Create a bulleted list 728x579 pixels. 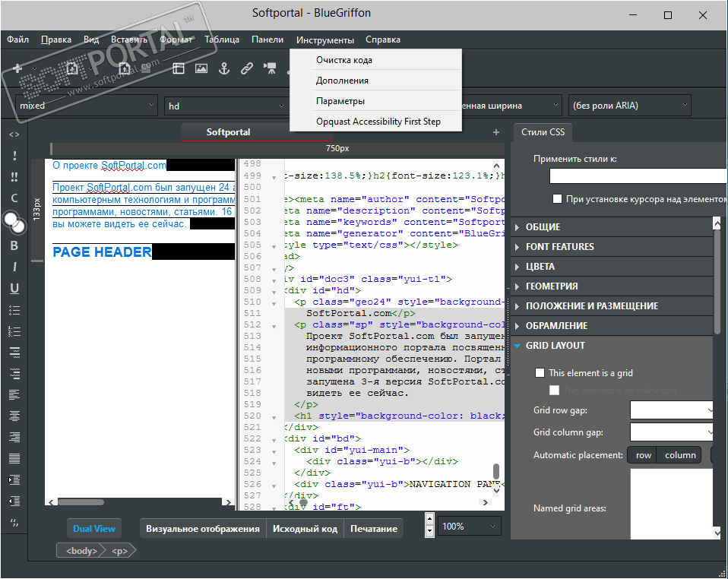click(14, 310)
